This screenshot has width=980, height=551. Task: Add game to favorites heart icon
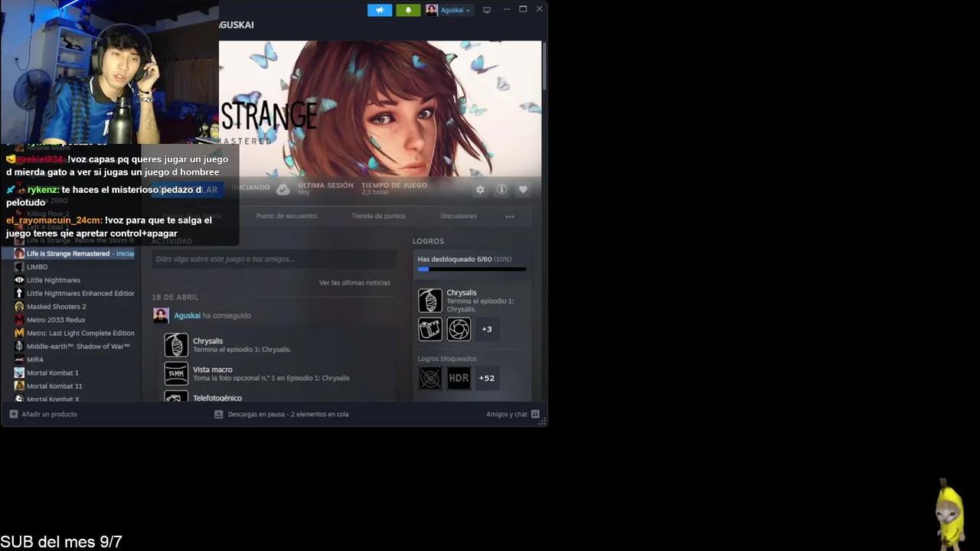(x=523, y=190)
